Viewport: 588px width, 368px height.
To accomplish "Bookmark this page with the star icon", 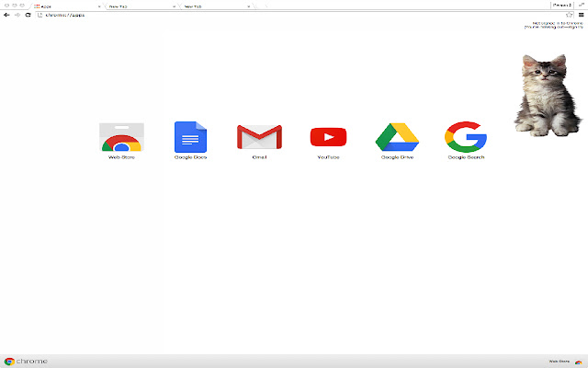I will (x=569, y=15).
